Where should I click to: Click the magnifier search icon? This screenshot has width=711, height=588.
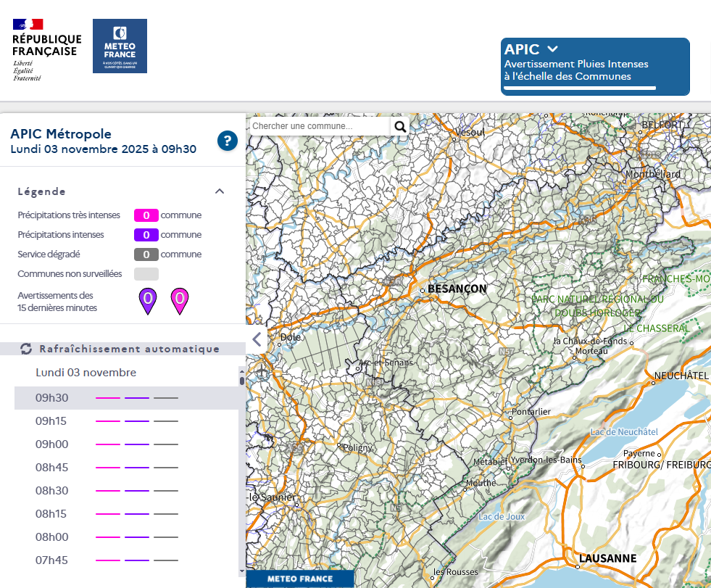tap(400, 126)
